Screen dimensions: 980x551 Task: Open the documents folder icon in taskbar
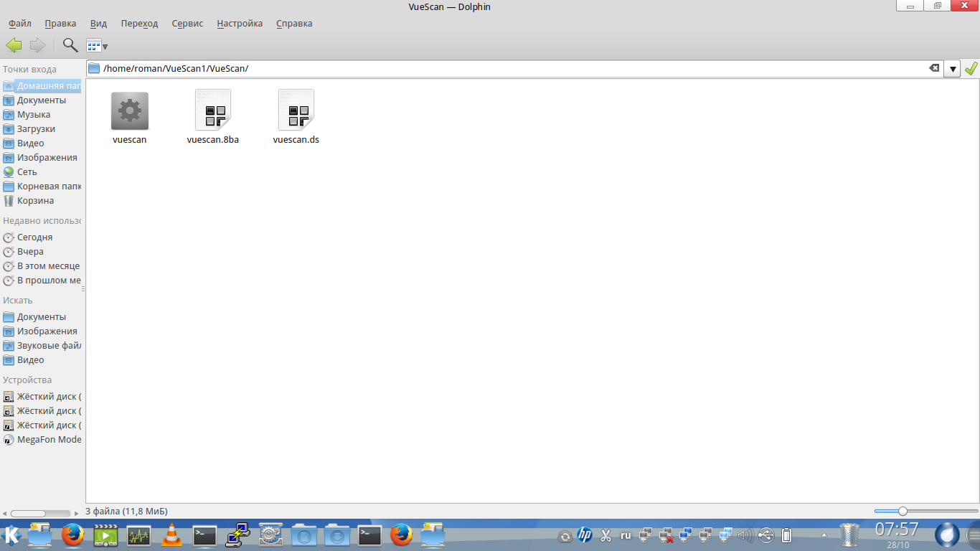304,535
